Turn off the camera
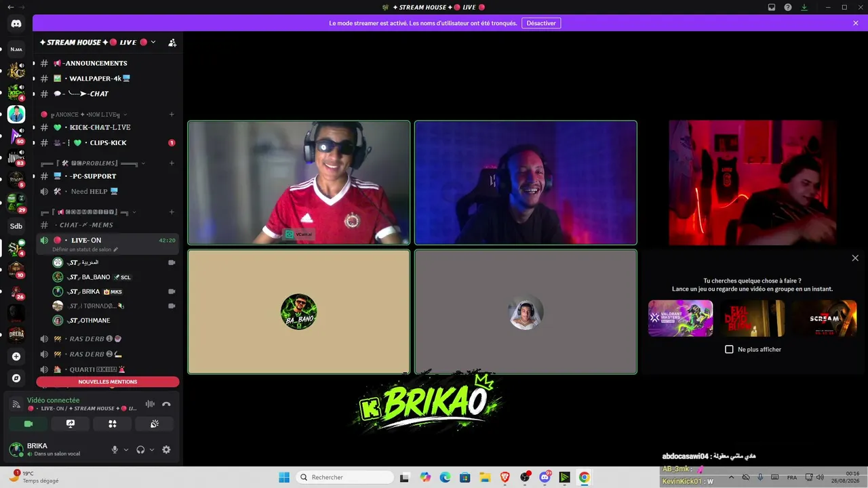 pyautogui.click(x=28, y=424)
